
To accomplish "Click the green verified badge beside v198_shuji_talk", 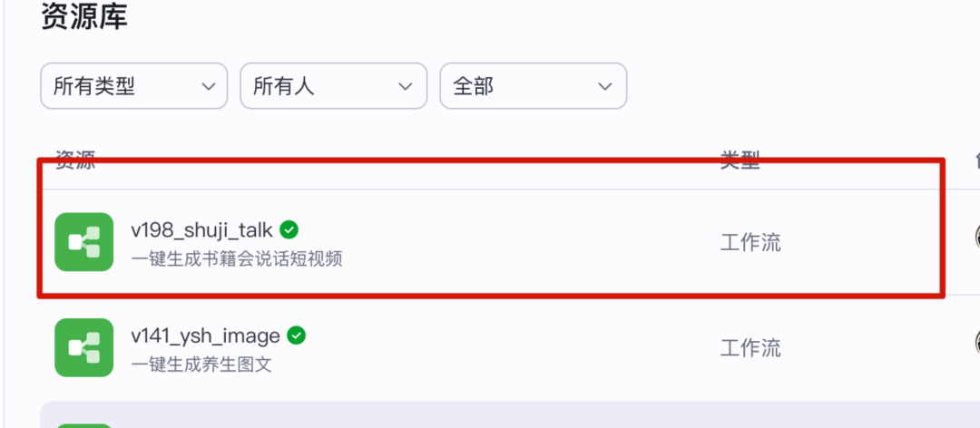I will (x=289, y=229).
